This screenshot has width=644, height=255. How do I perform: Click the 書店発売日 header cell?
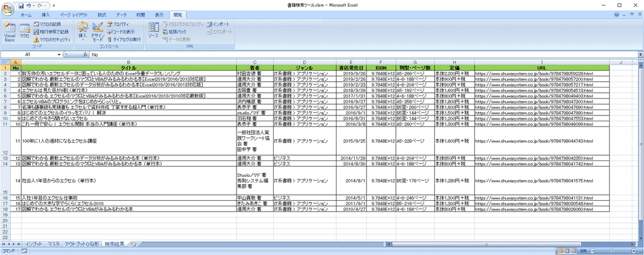click(x=351, y=67)
